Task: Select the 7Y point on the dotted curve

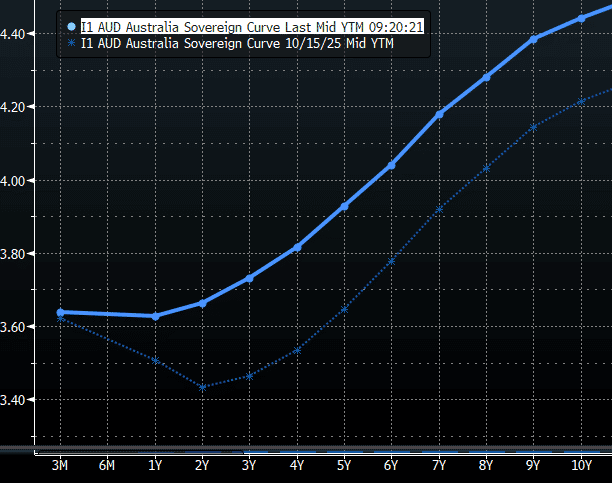Action: (440, 209)
